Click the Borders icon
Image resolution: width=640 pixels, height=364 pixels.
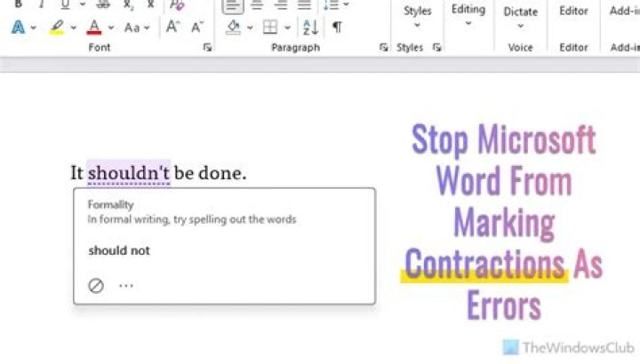pos(269,28)
